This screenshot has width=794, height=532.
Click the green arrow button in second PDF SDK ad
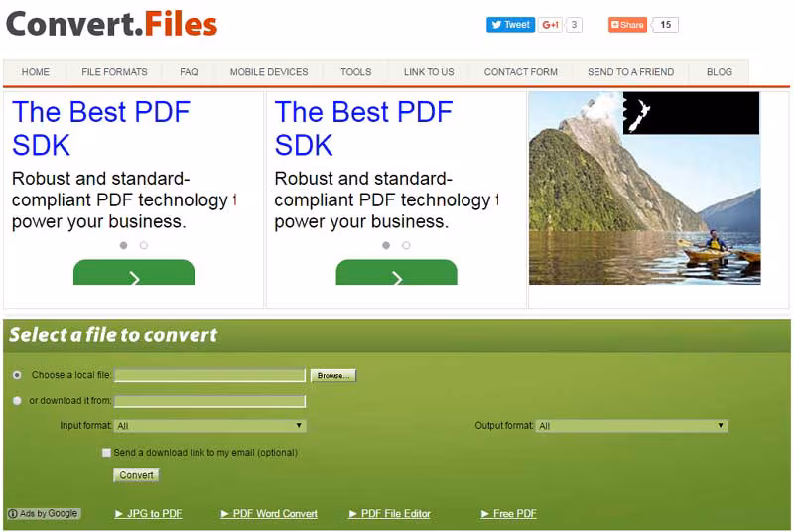(396, 273)
